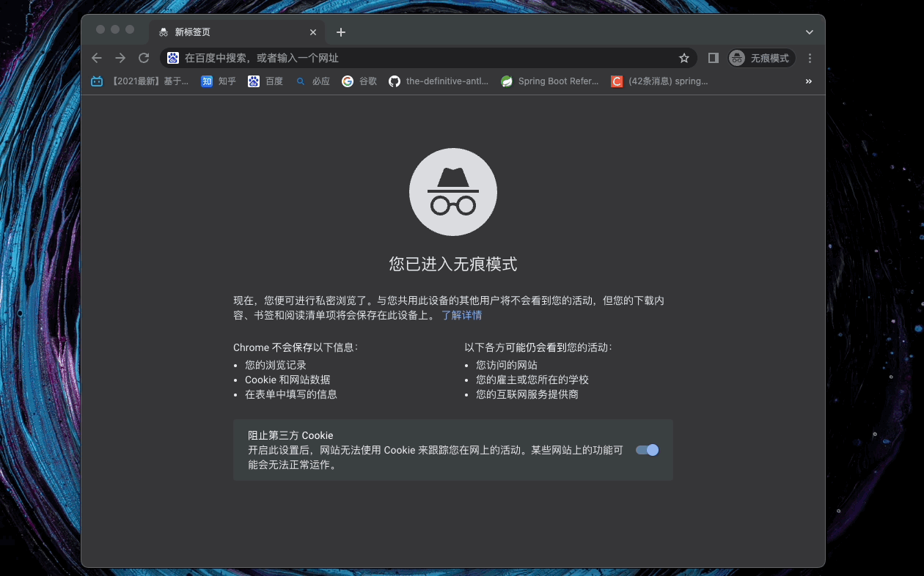Bookmark this page with the star icon
924x576 pixels.
pyautogui.click(x=683, y=58)
